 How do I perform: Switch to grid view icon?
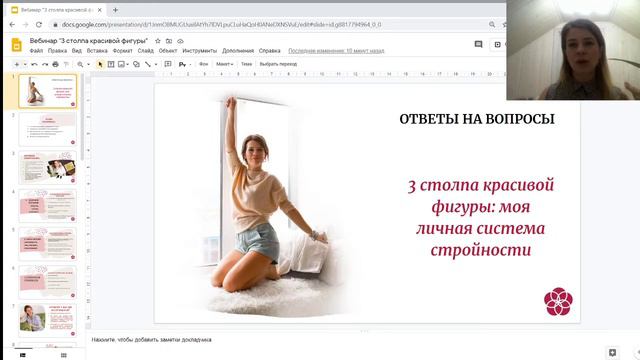(63, 355)
